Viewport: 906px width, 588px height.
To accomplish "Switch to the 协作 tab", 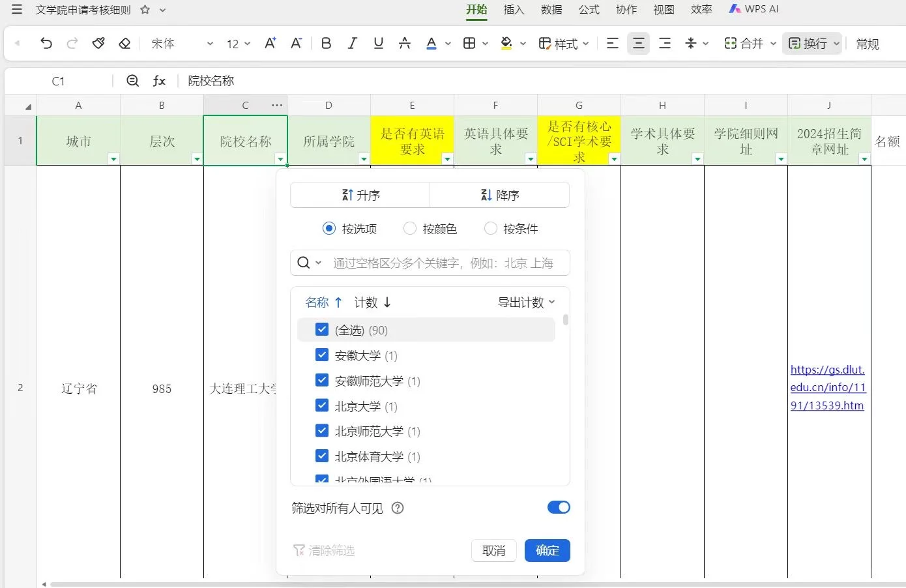I will click(x=626, y=9).
